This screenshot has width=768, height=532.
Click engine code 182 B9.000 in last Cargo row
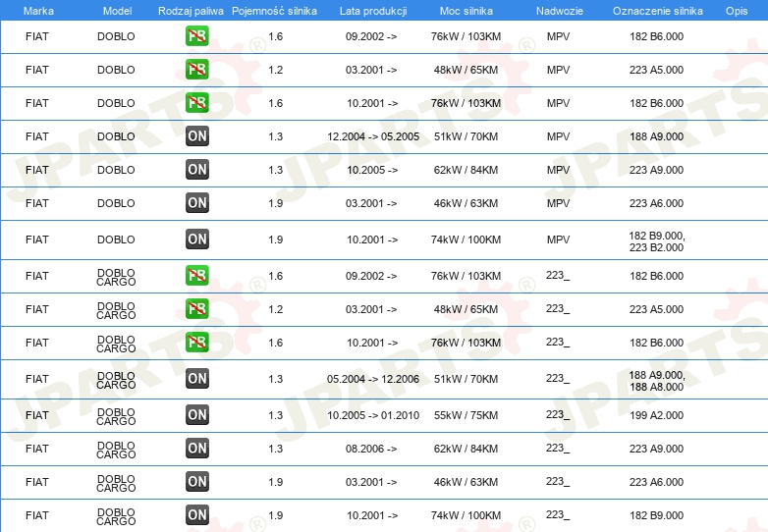[x=656, y=515]
